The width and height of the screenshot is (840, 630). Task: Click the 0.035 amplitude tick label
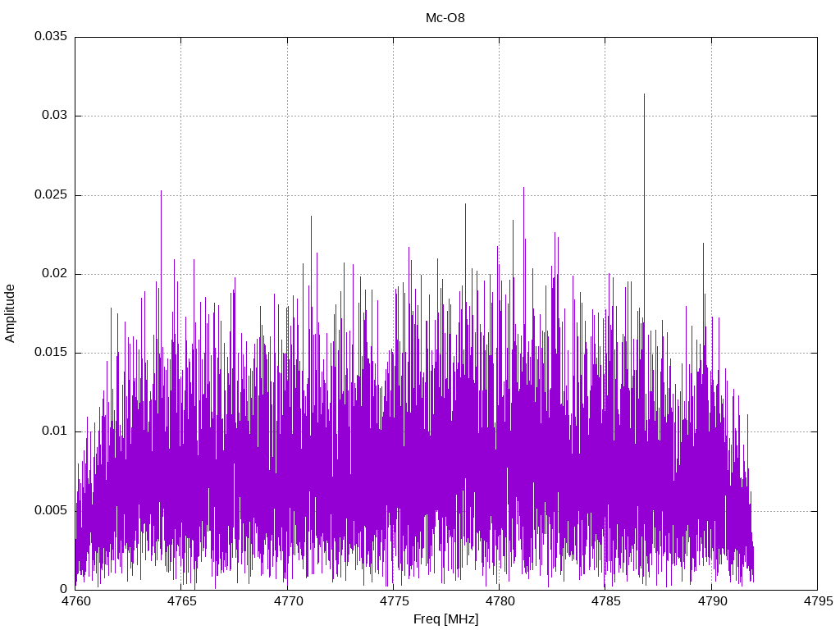click(x=51, y=37)
